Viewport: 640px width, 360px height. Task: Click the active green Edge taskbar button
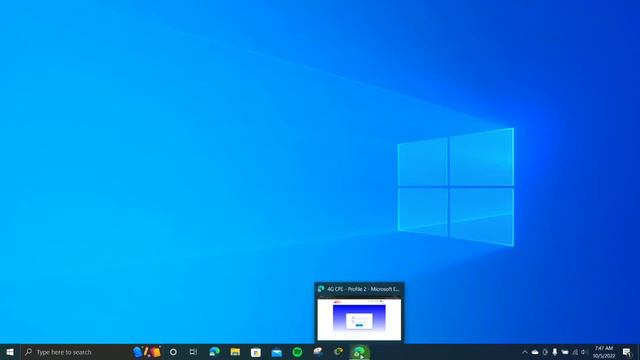(359, 352)
